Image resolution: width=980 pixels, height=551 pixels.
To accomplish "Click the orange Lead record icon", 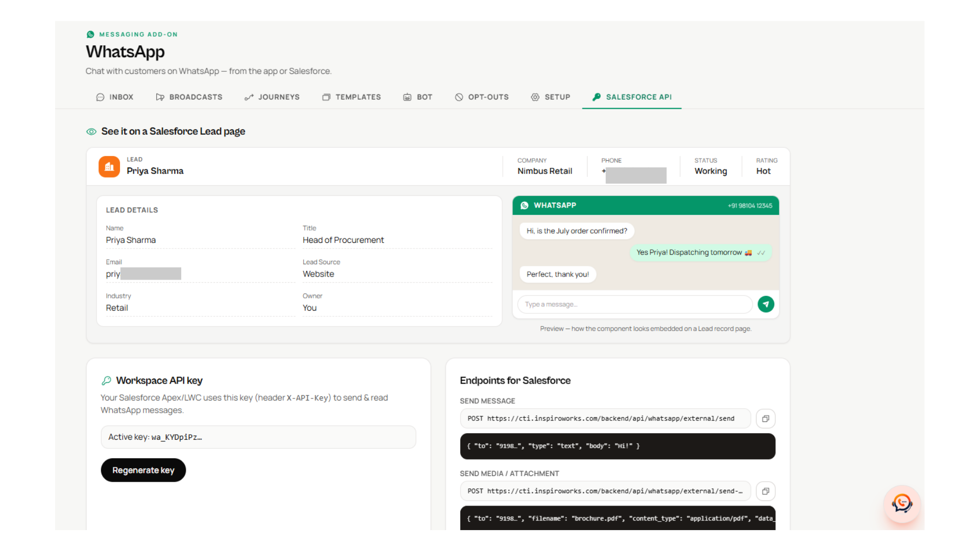I will point(109,166).
